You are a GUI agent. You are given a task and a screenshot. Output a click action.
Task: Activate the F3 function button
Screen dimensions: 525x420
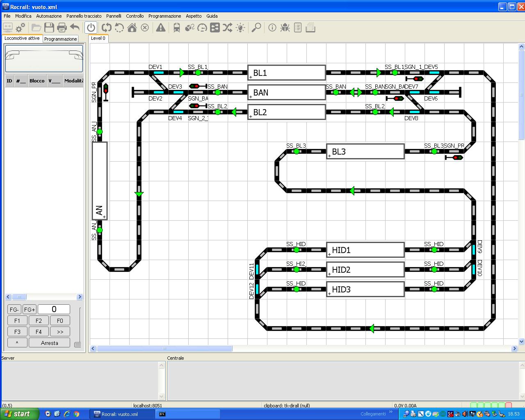pyautogui.click(x=17, y=332)
